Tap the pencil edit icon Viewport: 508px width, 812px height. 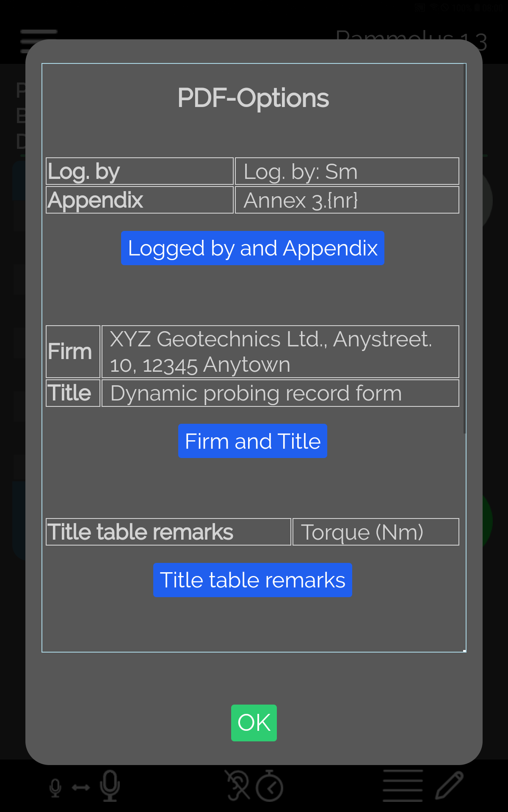tap(449, 786)
